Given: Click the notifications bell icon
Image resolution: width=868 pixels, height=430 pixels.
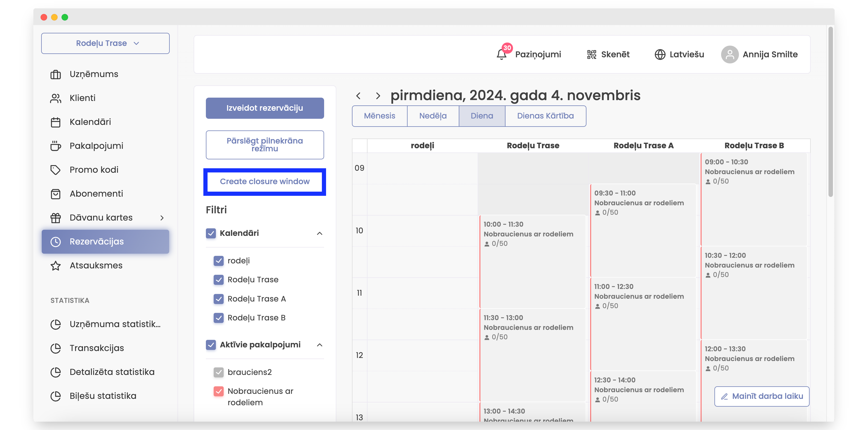Looking at the screenshot, I should tap(501, 54).
